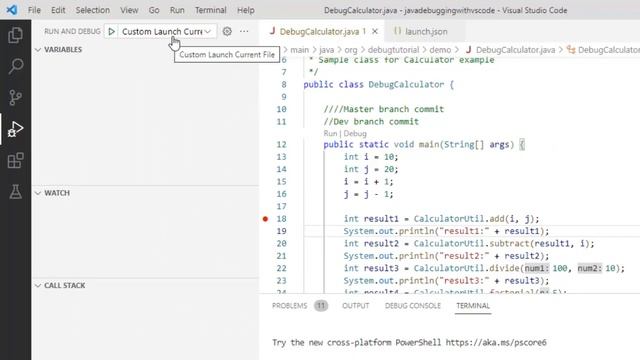Click line 23 println result3 statement
The height and width of the screenshot is (360, 640).
click(446, 281)
